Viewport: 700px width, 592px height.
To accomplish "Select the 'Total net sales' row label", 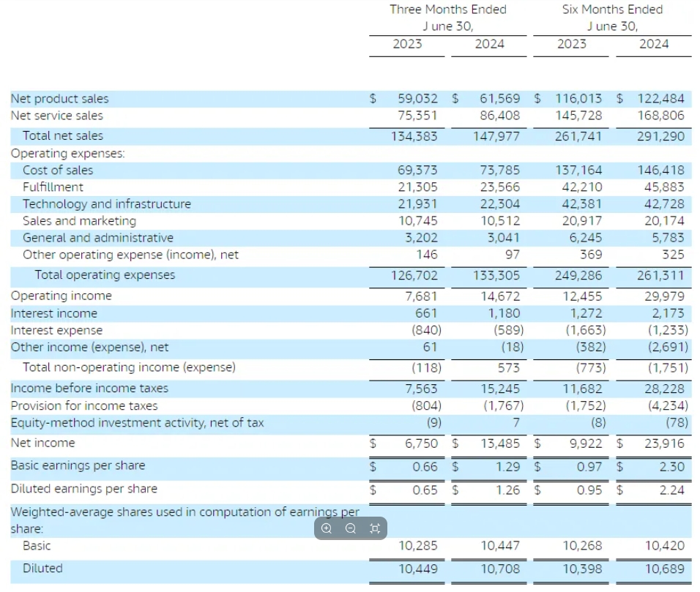I will pos(63,135).
